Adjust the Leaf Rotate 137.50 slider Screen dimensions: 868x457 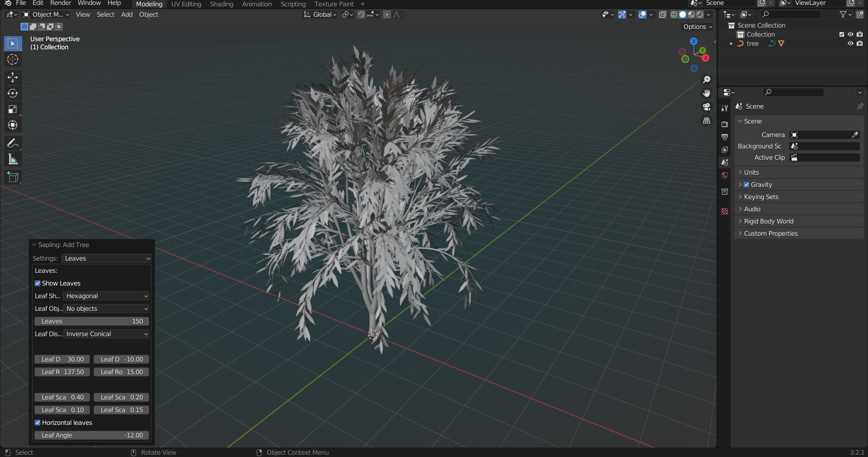pyautogui.click(x=62, y=372)
